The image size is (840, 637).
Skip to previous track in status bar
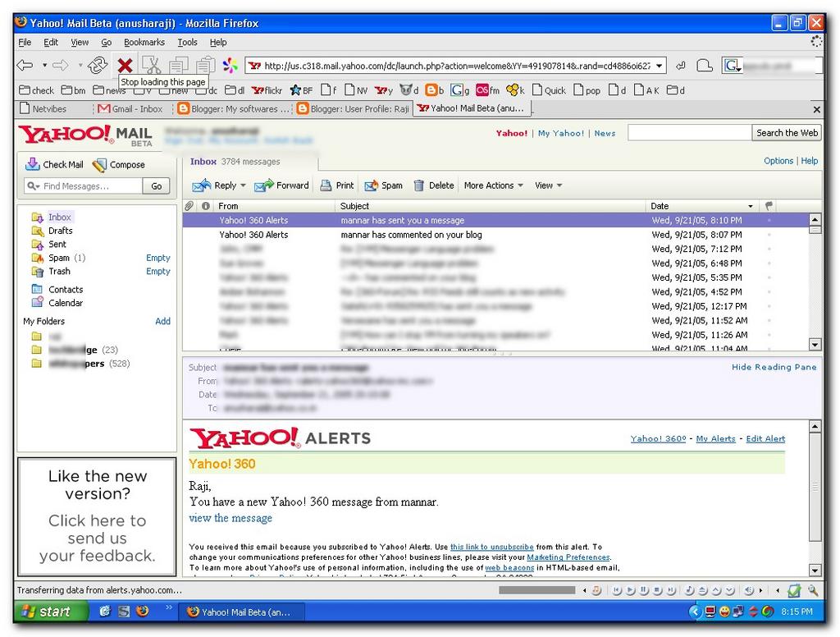click(617, 590)
